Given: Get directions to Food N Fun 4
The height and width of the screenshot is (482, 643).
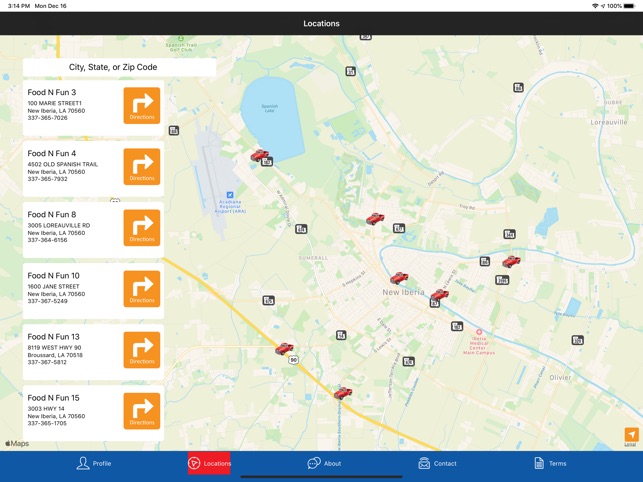Looking at the screenshot, I should [x=142, y=167].
